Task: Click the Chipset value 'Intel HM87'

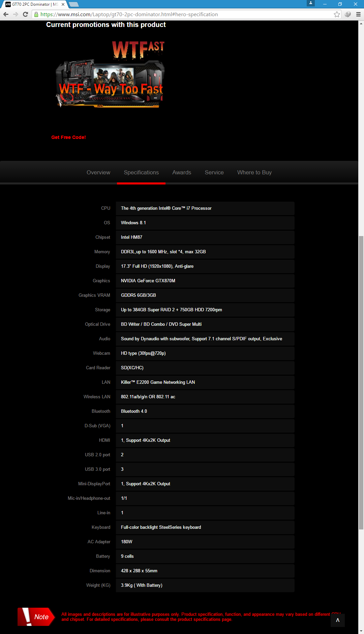Action: coord(131,237)
